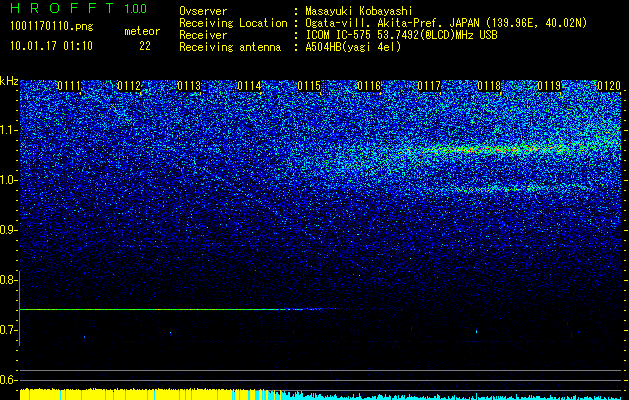Click the 0111 time marker
Image resolution: width=629 pixels, height=400 pixels.
[69, 86]
